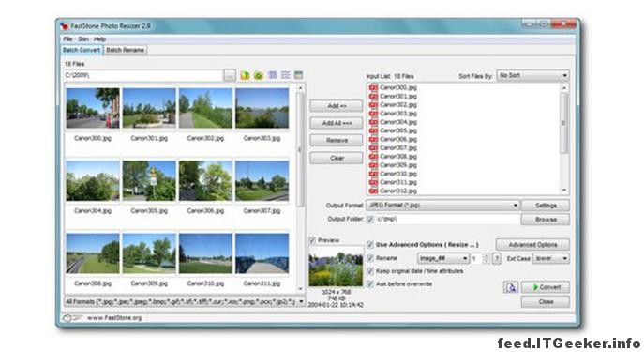Select Canon310.jpg text in input list
Image resolution: width=644 pixels, height=352 pixels.
[x=398, y=174]
